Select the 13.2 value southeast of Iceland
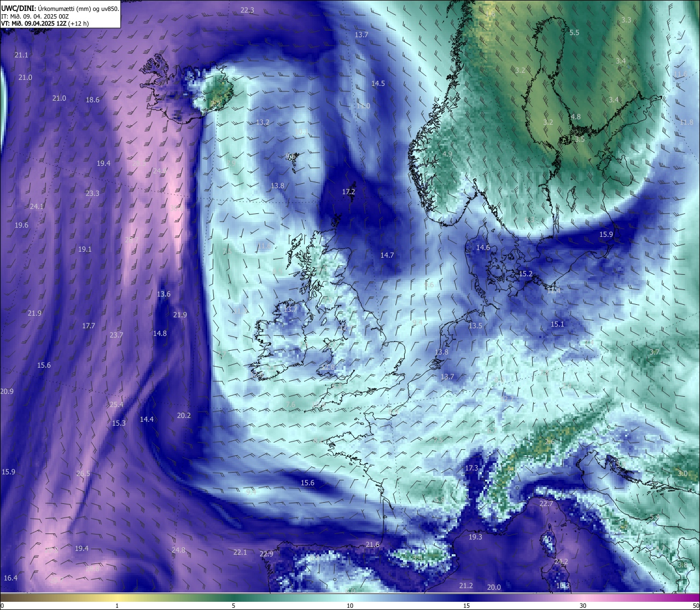This screenshot has height=610, width=700. pyautogui.click(x=262, y=123)
